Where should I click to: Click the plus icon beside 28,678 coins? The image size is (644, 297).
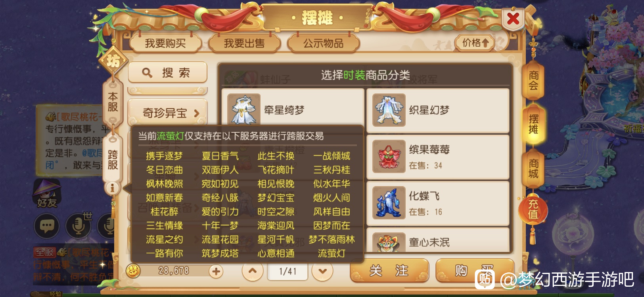[x=216, y=272]
